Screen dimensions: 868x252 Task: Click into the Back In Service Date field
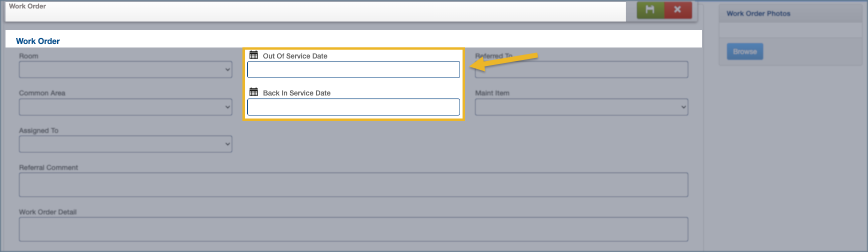pyautogui.click(x=353, y=107)
